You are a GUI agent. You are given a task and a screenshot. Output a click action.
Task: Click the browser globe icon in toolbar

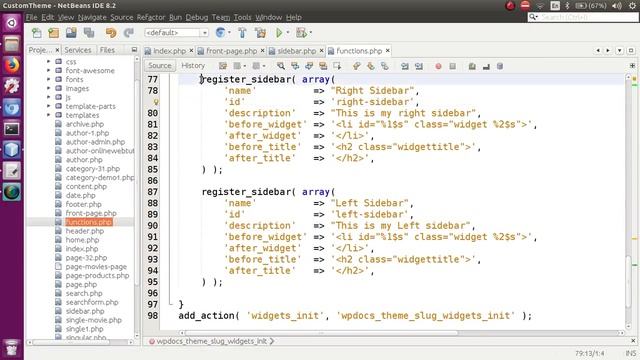point(220,33)
